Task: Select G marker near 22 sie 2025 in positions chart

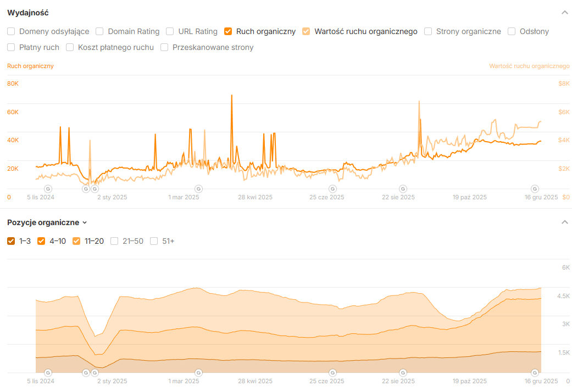Action: (403, 372)
